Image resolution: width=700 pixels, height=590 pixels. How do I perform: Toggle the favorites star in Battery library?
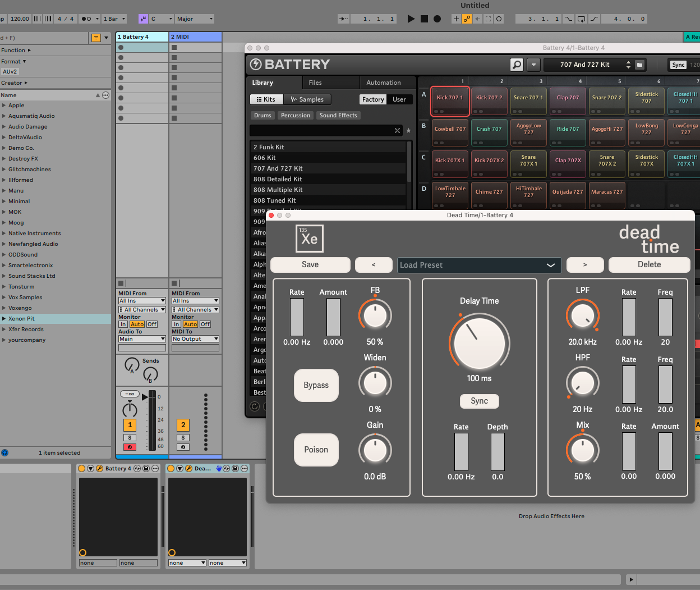point(408,130)
